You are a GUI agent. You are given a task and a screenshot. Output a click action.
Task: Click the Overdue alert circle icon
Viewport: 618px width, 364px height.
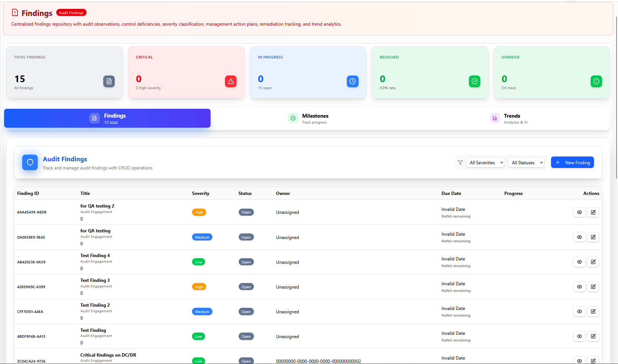click(596, 81)
